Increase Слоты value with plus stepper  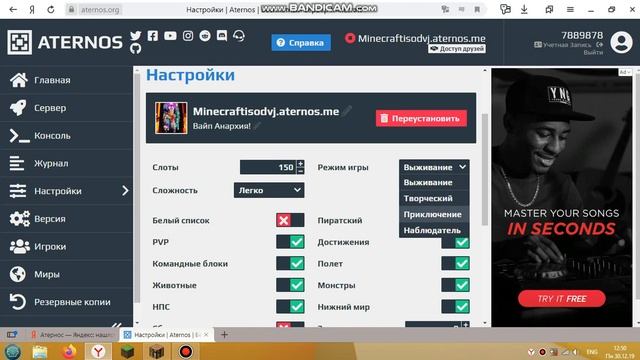[300, 164]
